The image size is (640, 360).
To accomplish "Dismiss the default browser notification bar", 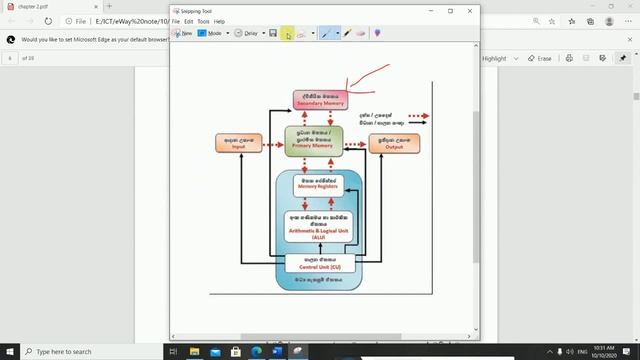I will (x=630, y=40).
